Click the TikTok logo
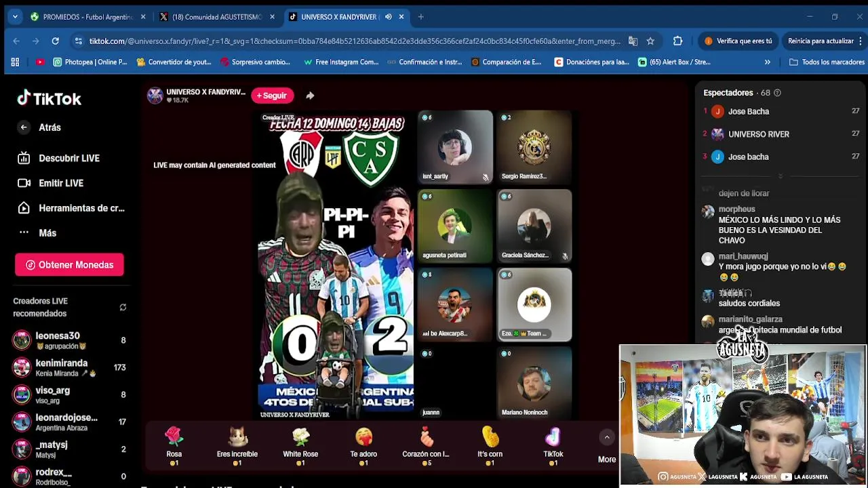Viewport: 868px width, 488px height. (x=49, y=98)
